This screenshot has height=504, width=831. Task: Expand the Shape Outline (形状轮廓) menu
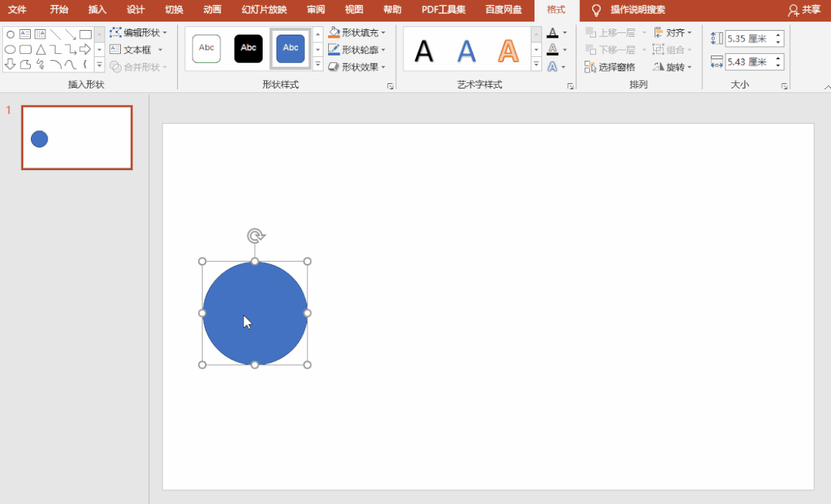pyautogui.click(x=358, y=50)
